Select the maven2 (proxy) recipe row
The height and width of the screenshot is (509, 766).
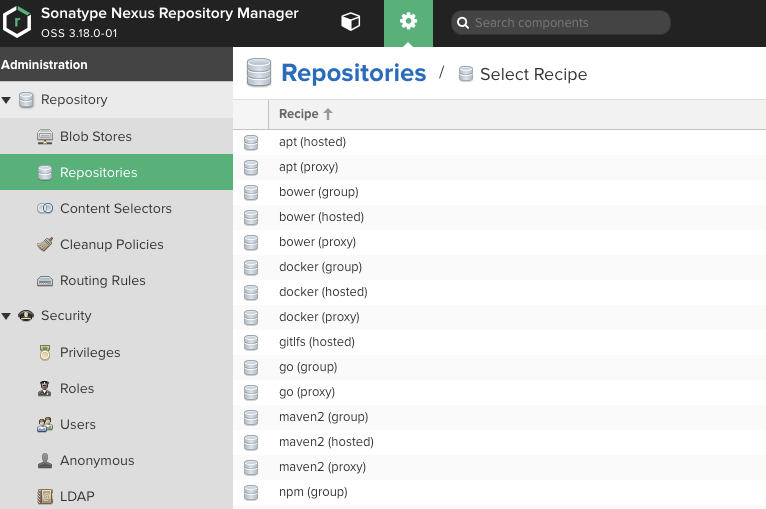(x=322, y=467)
